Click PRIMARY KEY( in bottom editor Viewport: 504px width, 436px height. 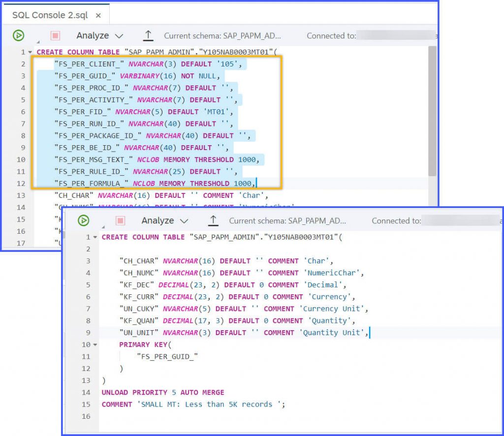145,344
